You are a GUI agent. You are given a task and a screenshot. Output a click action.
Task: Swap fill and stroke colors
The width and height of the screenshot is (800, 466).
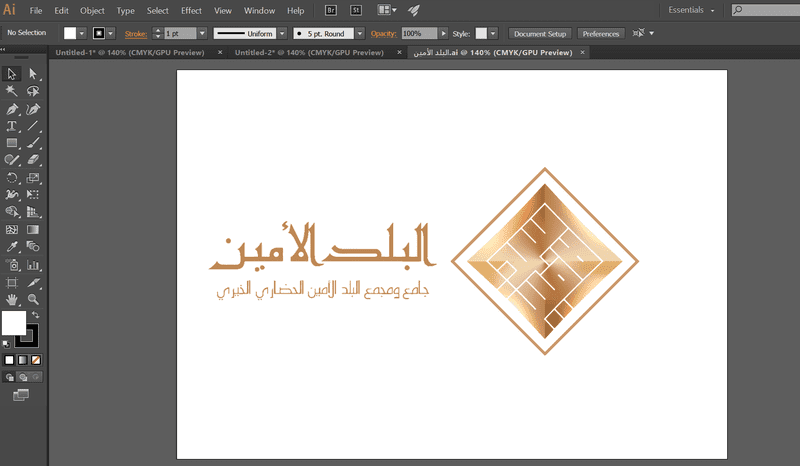tap(36, 315)
